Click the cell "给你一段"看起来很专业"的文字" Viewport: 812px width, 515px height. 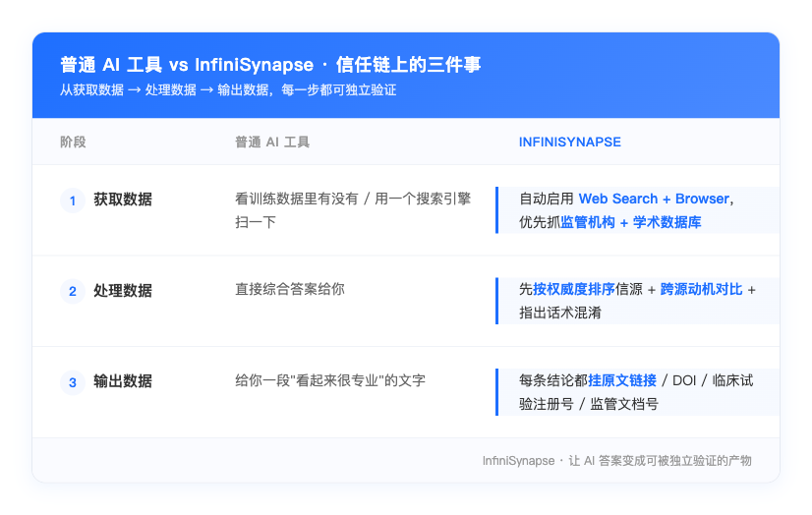[330, 380]
